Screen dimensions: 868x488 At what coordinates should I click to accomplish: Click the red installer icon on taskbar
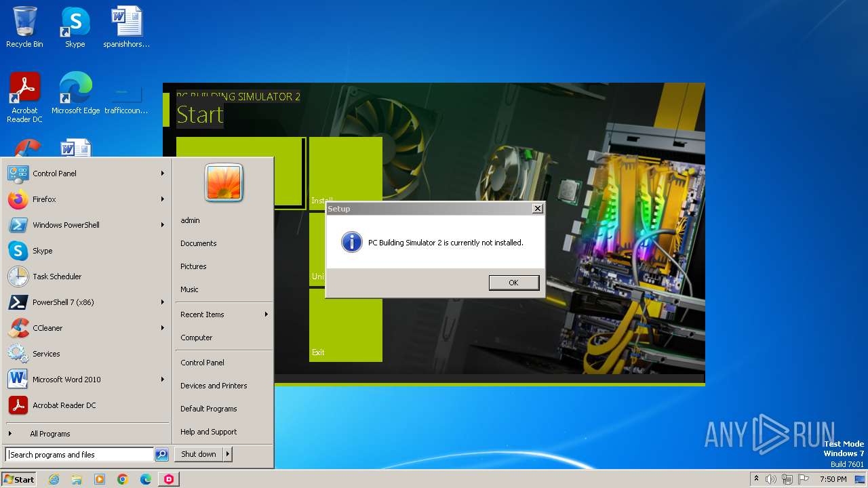click(x=169, y=479)
